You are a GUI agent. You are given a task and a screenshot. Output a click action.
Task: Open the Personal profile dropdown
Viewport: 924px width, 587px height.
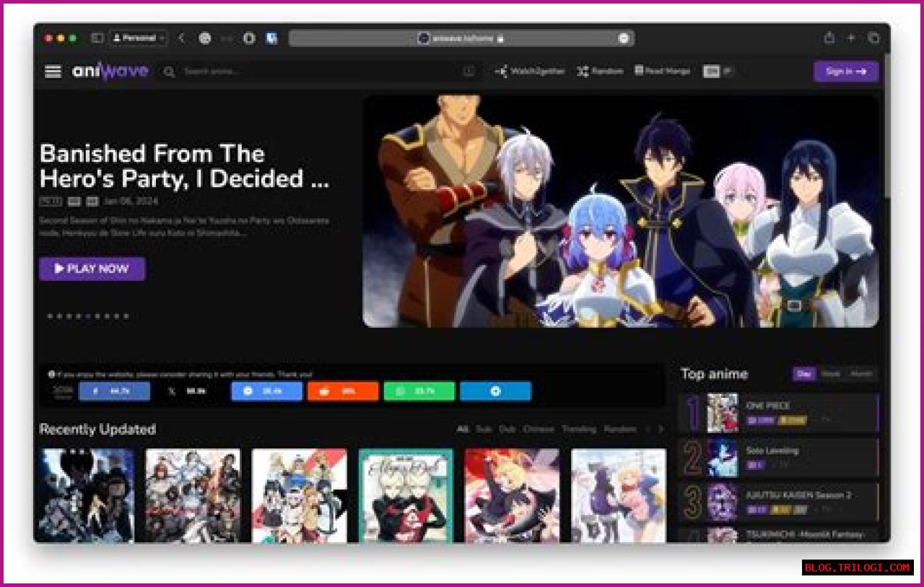pyautogui.click(x=139, y=38)
